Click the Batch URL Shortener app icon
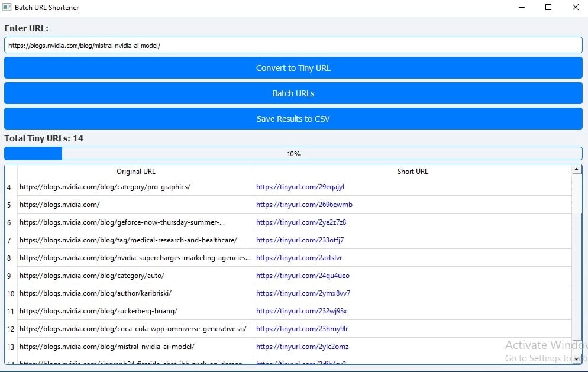588x372 pixels. (x=7, y=7)
